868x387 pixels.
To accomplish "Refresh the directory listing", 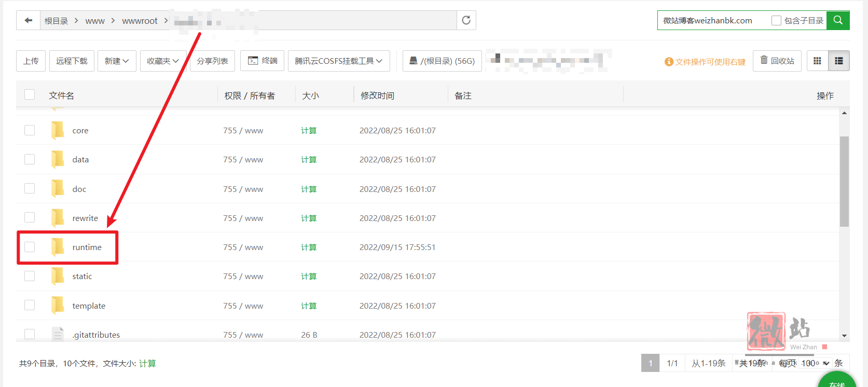I will coord(466,20).
